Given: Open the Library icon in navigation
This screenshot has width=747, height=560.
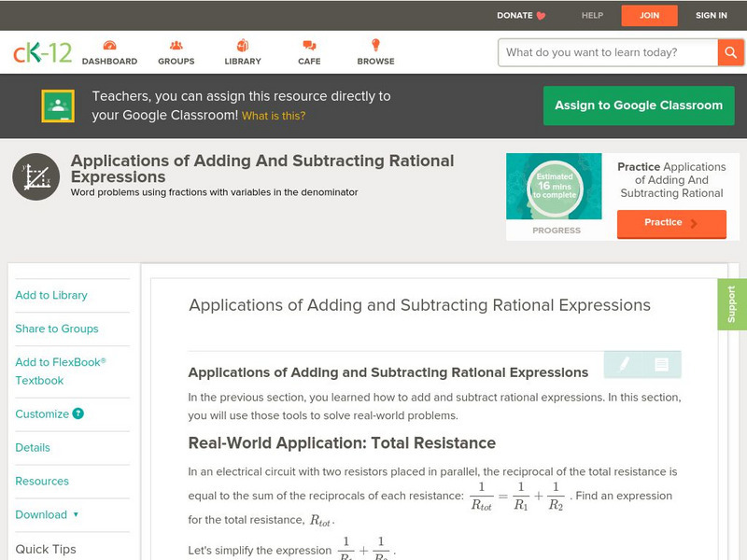Looking at the screenshot, I should click(243, 46).
